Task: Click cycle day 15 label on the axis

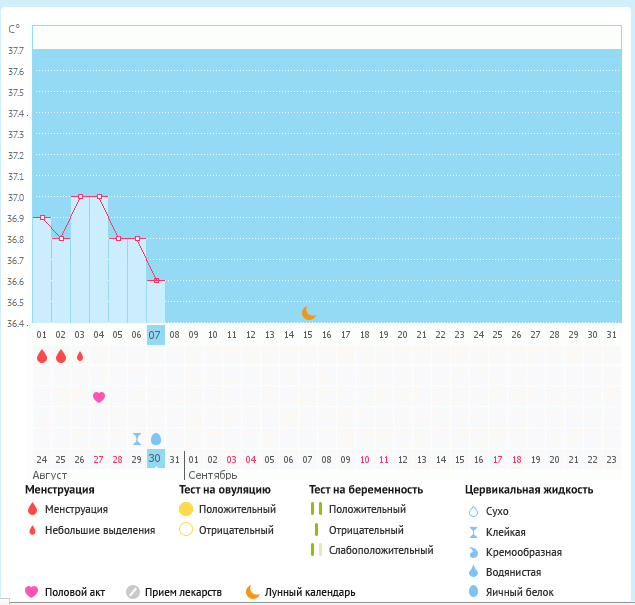Action: [x=308, y=335]
